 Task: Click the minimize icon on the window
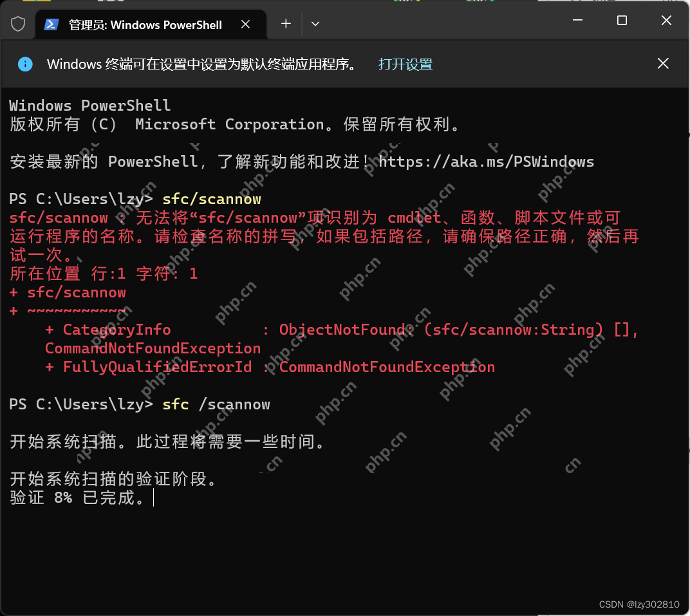point(577,21)
